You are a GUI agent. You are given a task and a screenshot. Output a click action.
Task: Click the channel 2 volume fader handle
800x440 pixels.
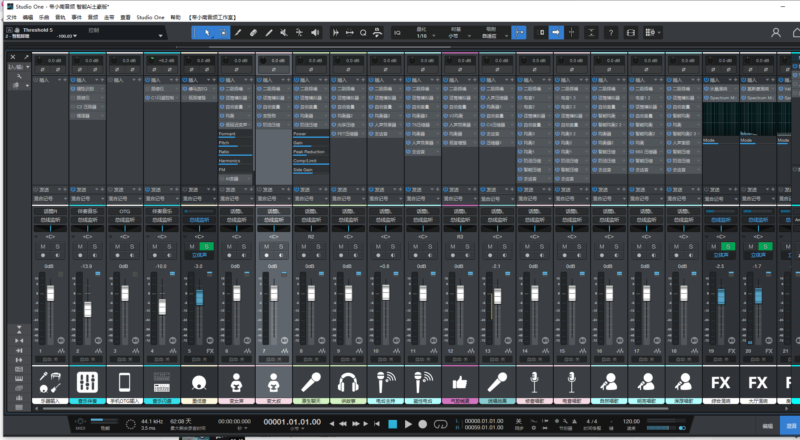click(x=87, y=309)
